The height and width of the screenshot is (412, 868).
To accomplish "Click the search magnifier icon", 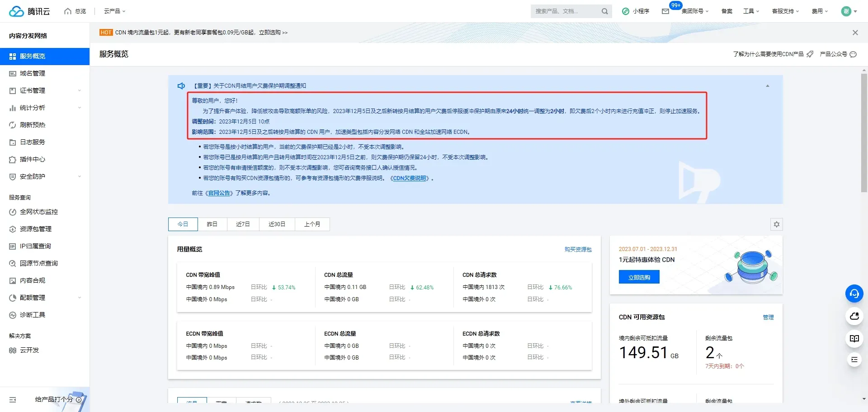I will (604, 11).
